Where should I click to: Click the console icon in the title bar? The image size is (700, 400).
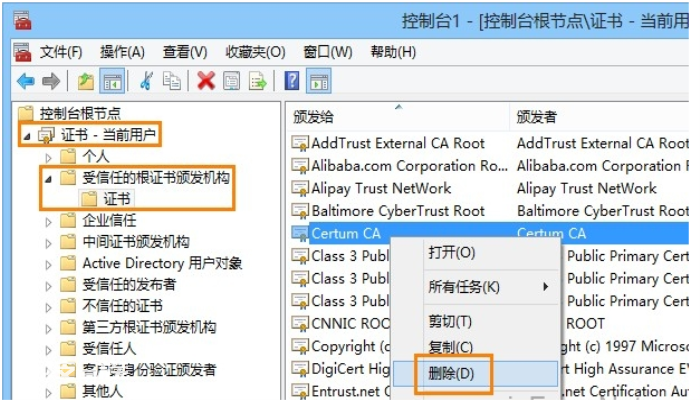pyautogui.click(x=22, y=21)
